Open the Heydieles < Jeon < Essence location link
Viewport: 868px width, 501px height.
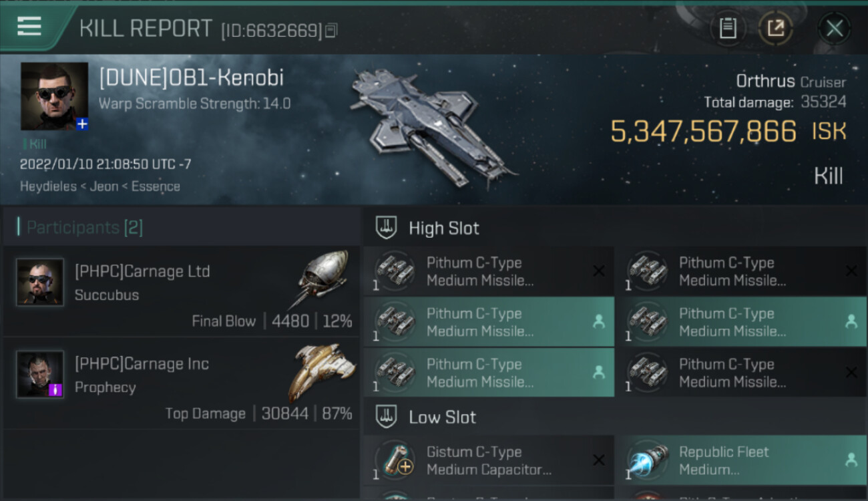click(x=100, y=186)
